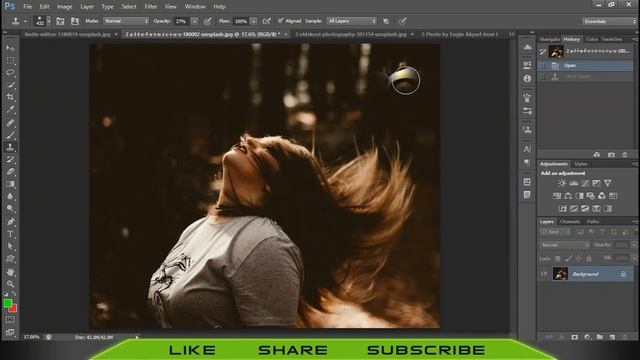
Task: Select the Eraser tool
Action: coord(10,171)
